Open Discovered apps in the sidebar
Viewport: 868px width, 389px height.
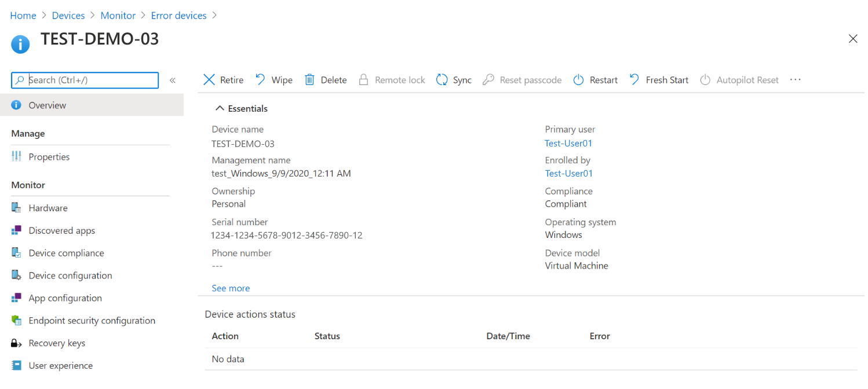point(61,230)
